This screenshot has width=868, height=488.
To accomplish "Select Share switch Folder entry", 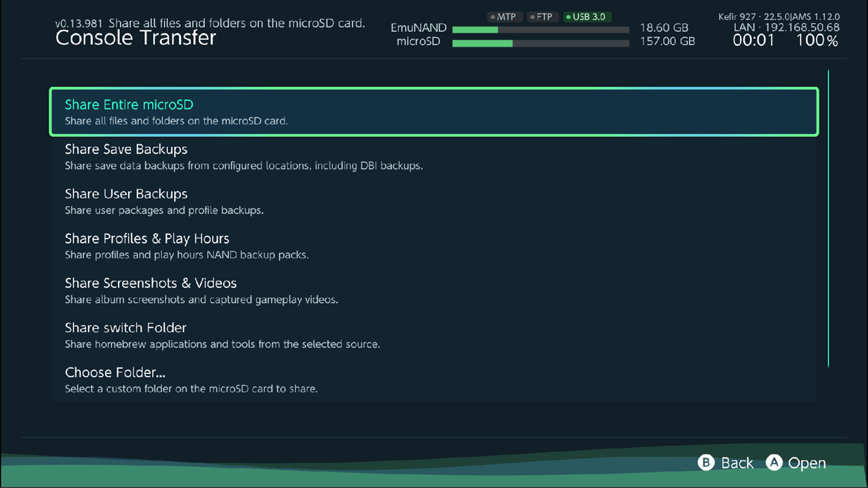I will 434,335.
